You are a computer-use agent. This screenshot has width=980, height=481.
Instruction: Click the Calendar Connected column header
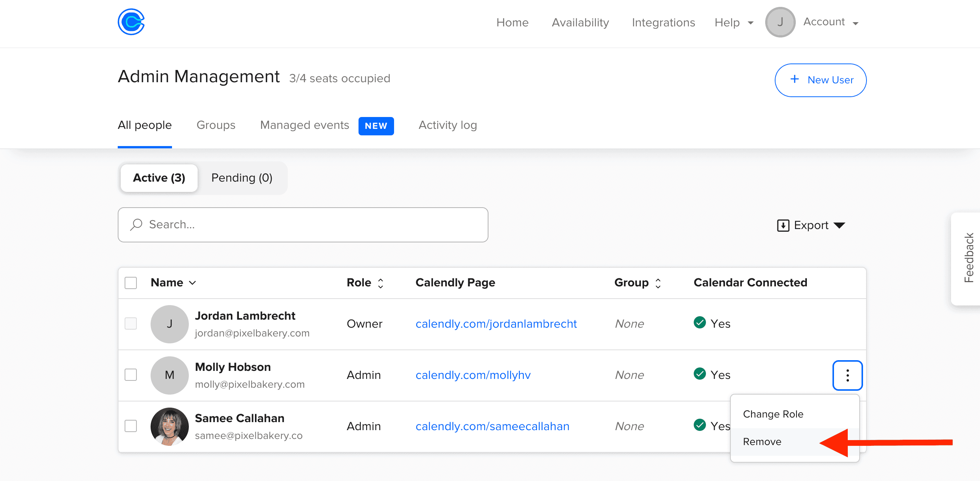pyautogui.click(x=750, y=283)
